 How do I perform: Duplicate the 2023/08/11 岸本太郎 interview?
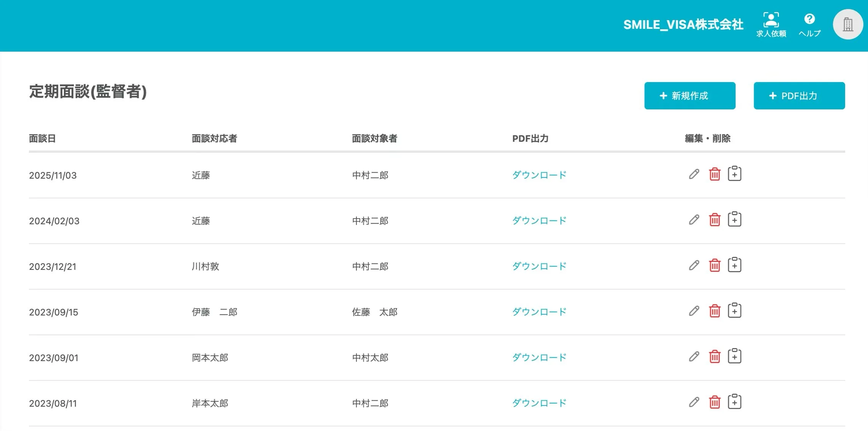(x=734, y=402)
